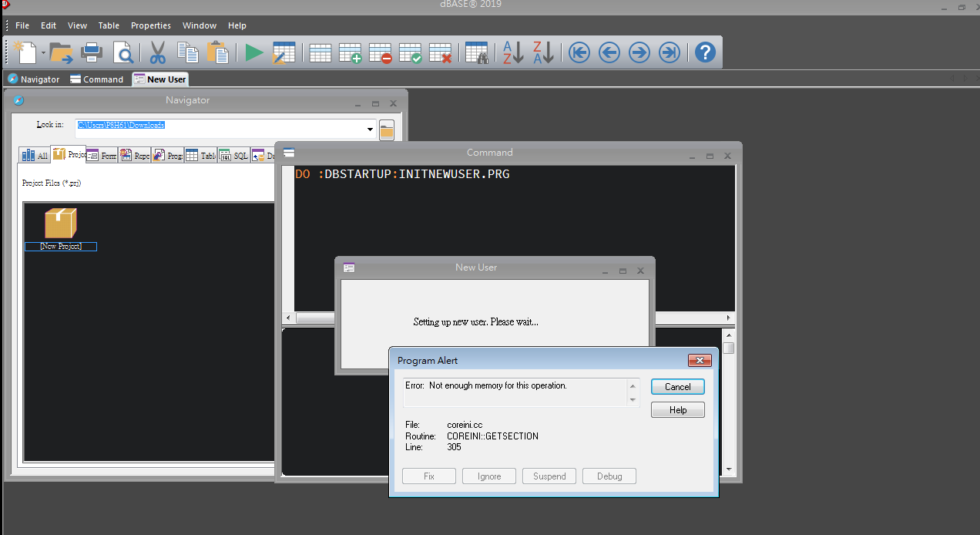Image resolution: width=980 pixels, height=535 pixels.
Task: Click the Command window horizontal scrollbar left arrow
Action: click(289, 318)
